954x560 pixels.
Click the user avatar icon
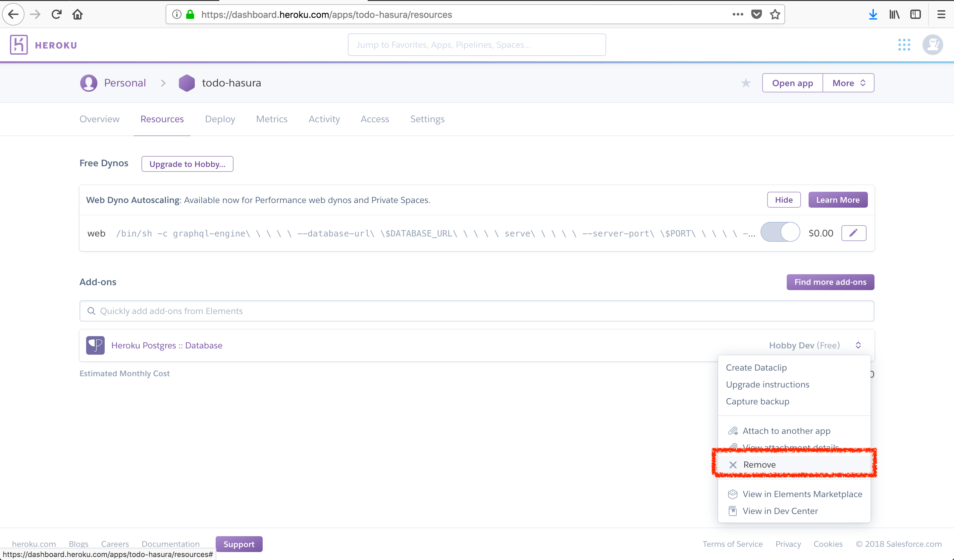932,45
